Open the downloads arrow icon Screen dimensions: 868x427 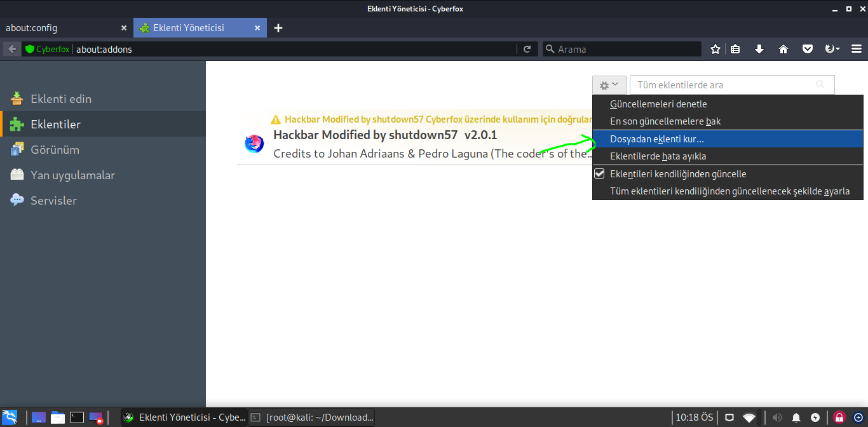pyautogui.click(x=759, y=49)
